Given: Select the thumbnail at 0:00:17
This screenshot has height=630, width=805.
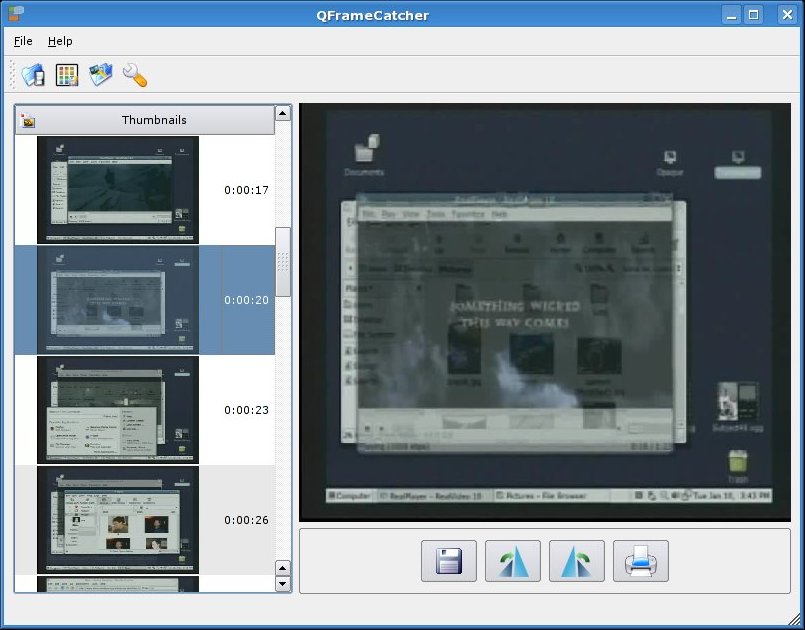Looking at the screenshot, I should pos(118,190).
